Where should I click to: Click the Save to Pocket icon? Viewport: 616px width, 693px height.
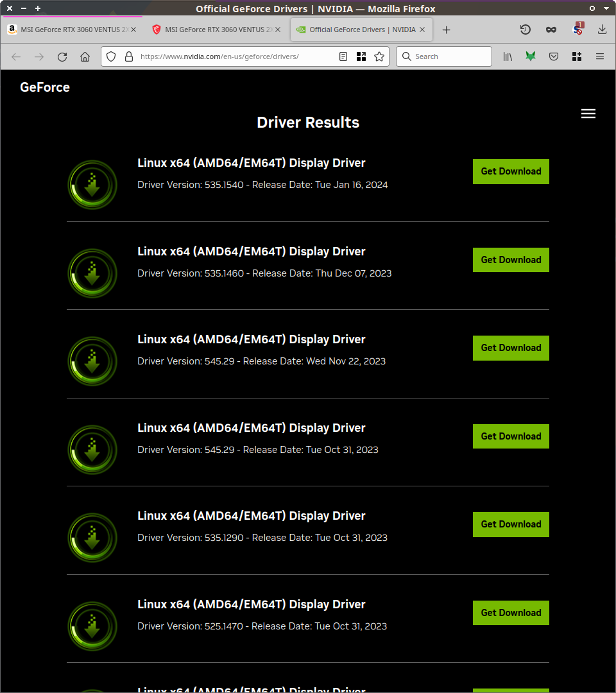tap(554, 56)
